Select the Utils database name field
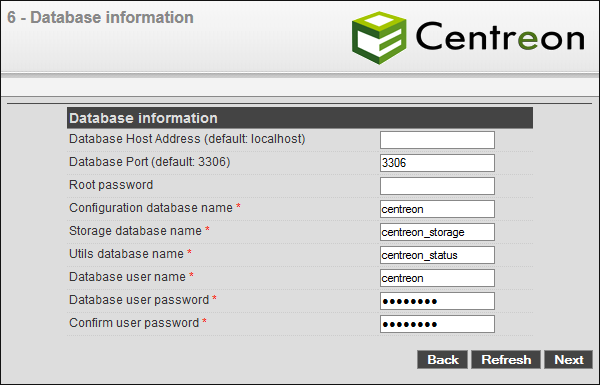 437,255
